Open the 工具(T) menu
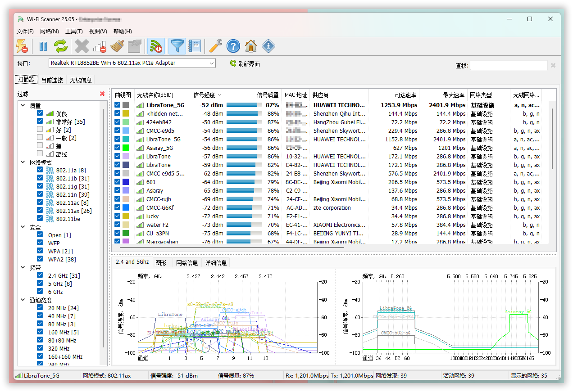Viewport: 573px width, 392px height. pyautogui.click(x=74, y=32)
